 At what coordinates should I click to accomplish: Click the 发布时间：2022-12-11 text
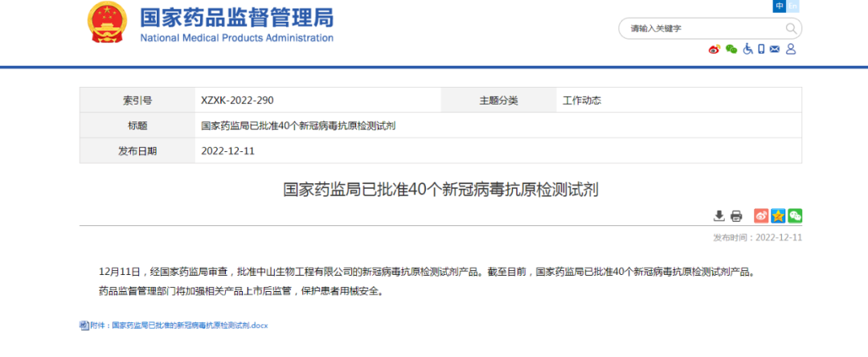point(757,237)
